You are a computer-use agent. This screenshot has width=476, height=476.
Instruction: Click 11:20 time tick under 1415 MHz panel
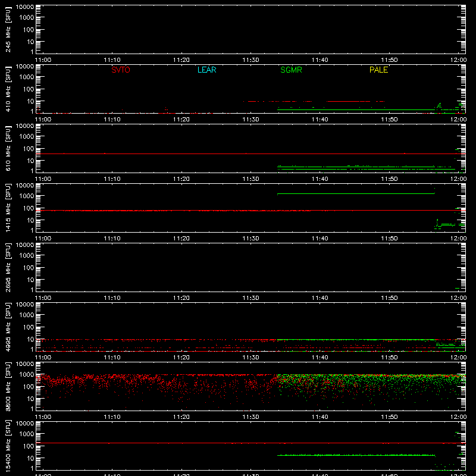click(x=181, y=239)
